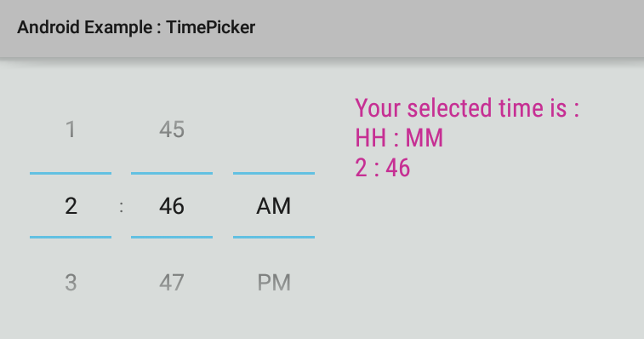This screenshot has height=339, width=644.
Task: Click the colon separator between hour and minute
Action: [121, 207]
